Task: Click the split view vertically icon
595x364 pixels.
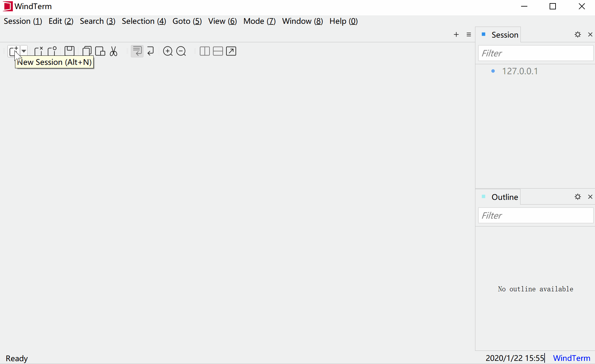Action: pos(204,51)
